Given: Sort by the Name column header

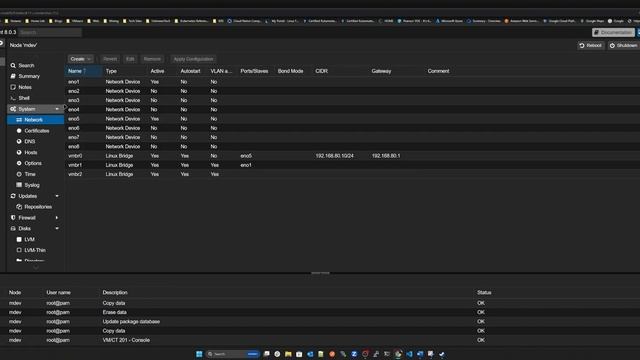Looking at the screenshot, I should 83,71.
